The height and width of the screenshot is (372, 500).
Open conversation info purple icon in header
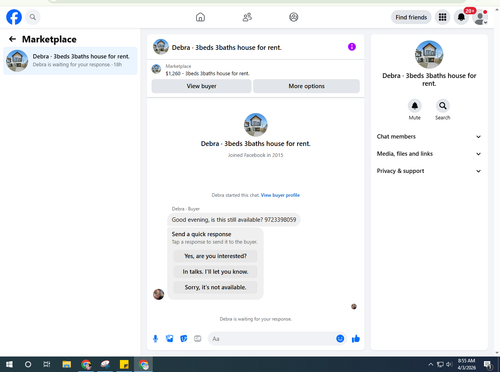click(352, 47)
